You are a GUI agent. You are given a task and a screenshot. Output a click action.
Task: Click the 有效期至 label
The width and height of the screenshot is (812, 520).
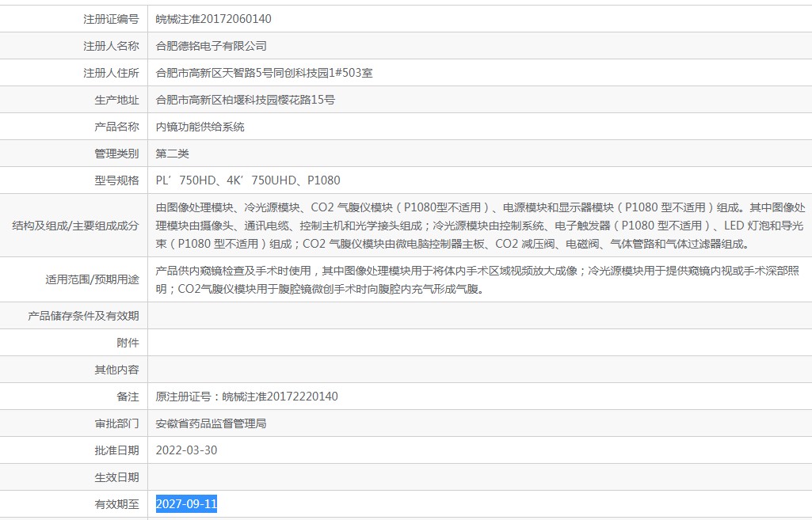pyautogui.click(x=116, y=504)
